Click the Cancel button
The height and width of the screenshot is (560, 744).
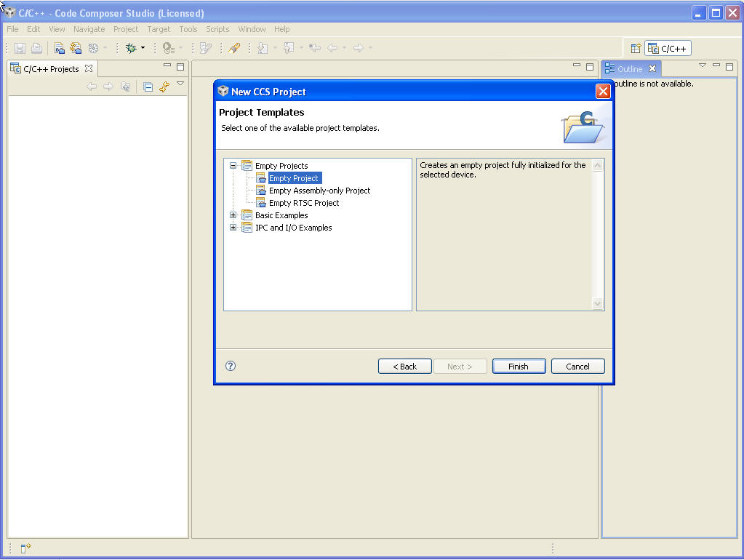coord(577,366)
